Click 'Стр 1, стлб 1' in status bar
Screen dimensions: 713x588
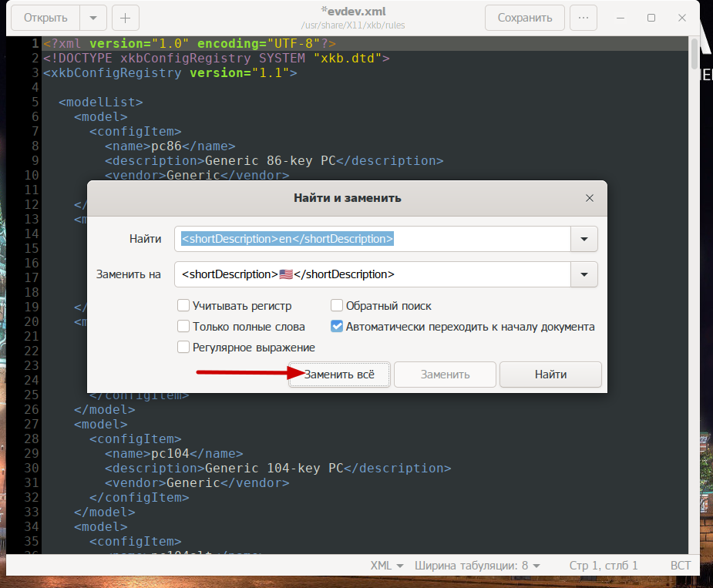point(604,566)
